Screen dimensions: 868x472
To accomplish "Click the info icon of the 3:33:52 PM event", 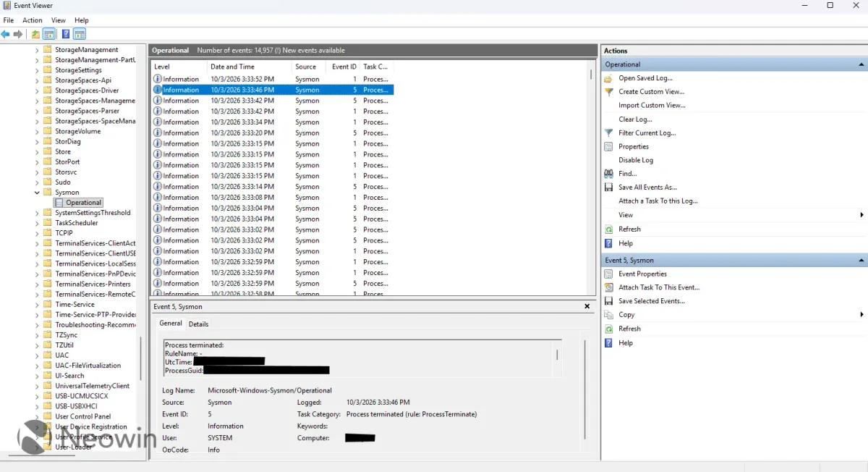I will pos(158,79).
